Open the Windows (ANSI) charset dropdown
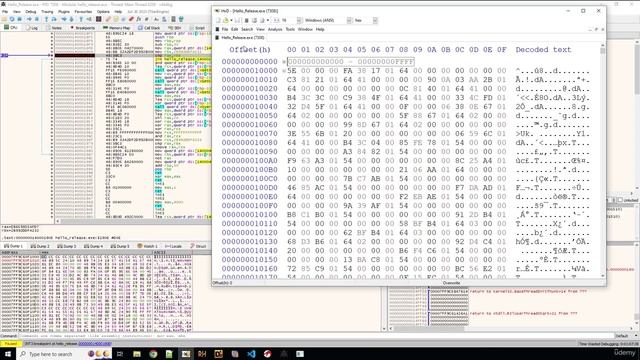The width and height of the screenshot is (640, 360). click(349, 20)
